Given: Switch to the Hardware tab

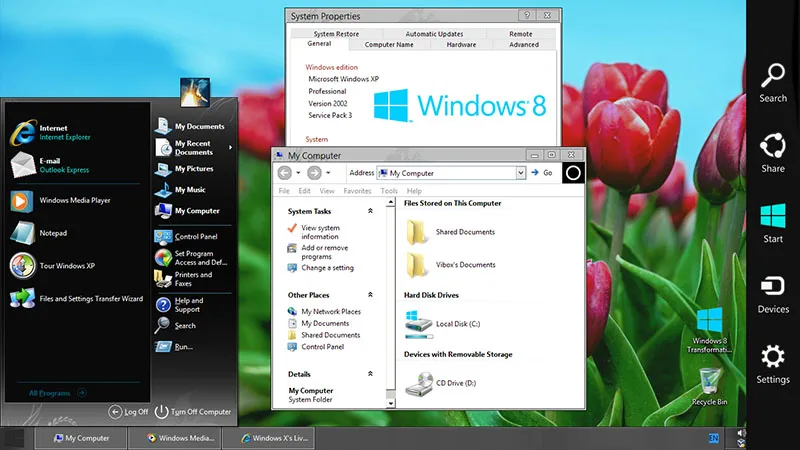Looking at the screenshot, I should point(461,44).
